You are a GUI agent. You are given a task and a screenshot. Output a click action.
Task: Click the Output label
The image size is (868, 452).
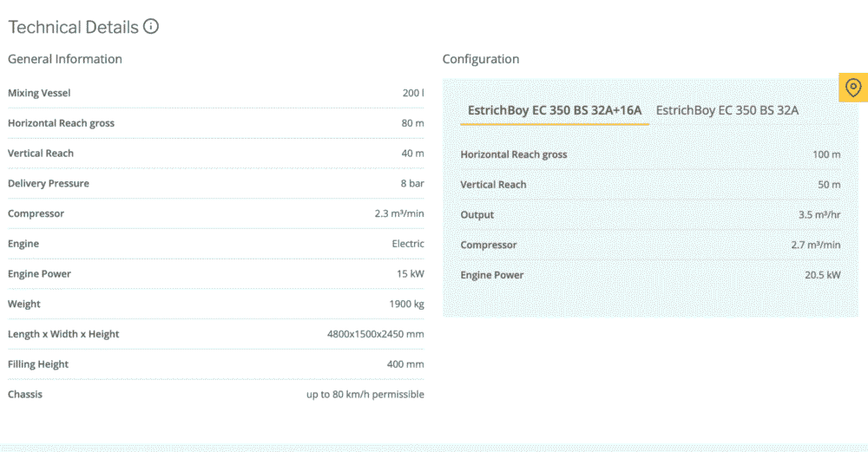477,214
